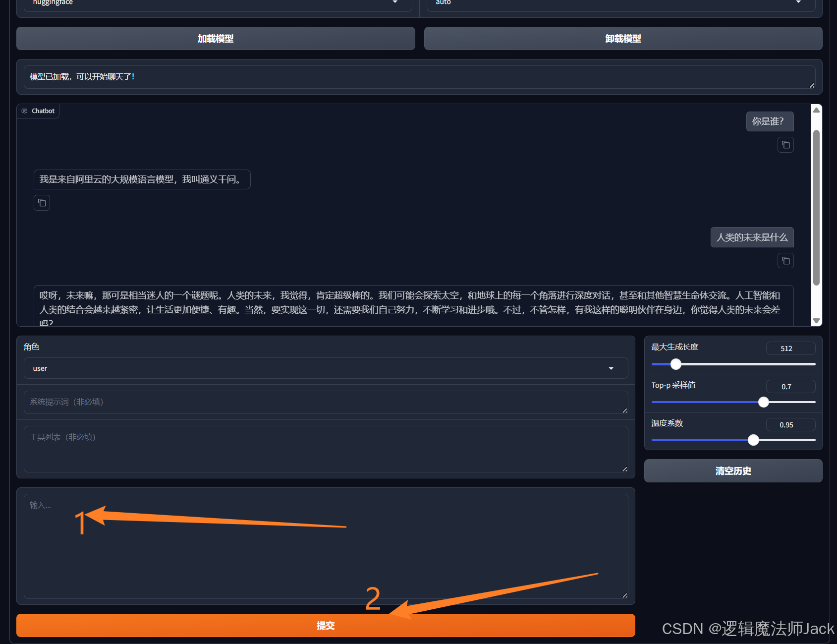Click the 最大生成长度 slider handle
The width and height of the screenshot is (837, 644).
675,364
